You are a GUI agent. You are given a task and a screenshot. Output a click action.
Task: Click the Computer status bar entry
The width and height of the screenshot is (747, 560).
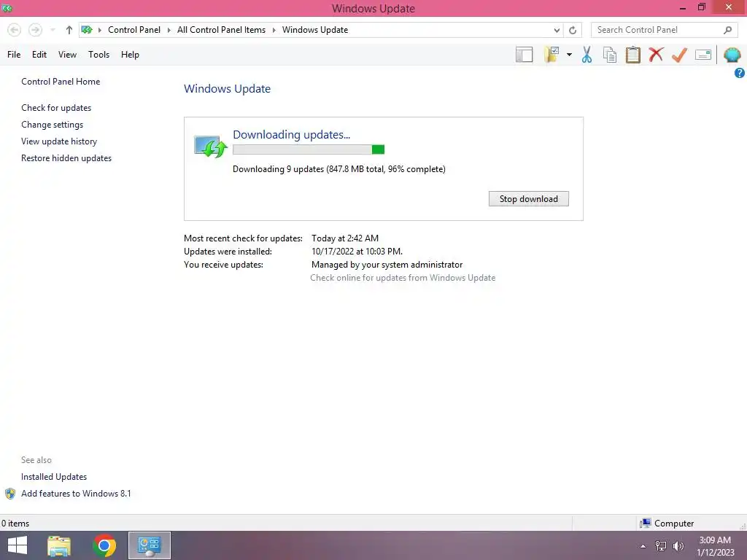(x=667, y=524)
